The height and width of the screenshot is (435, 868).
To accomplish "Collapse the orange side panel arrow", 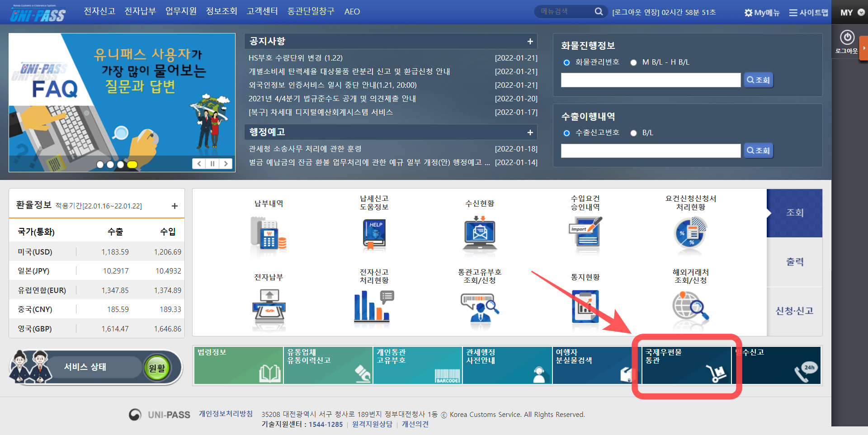I will (x=864, y=47).
